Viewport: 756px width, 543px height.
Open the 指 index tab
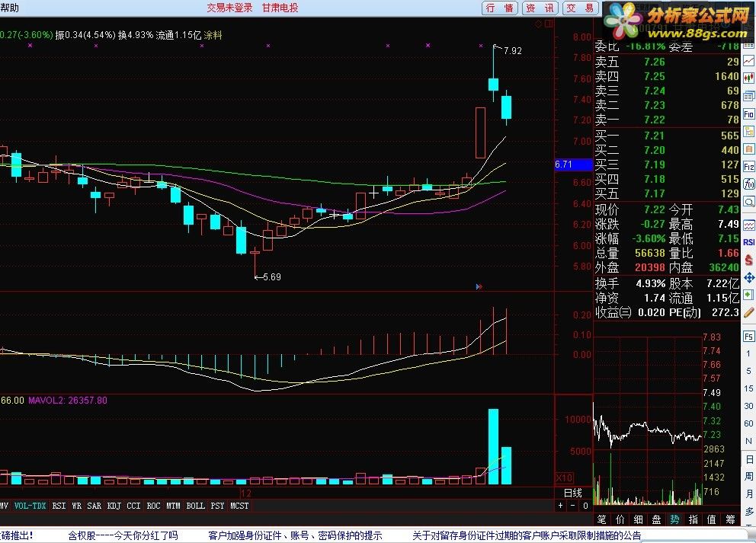(x=693, y=519)
